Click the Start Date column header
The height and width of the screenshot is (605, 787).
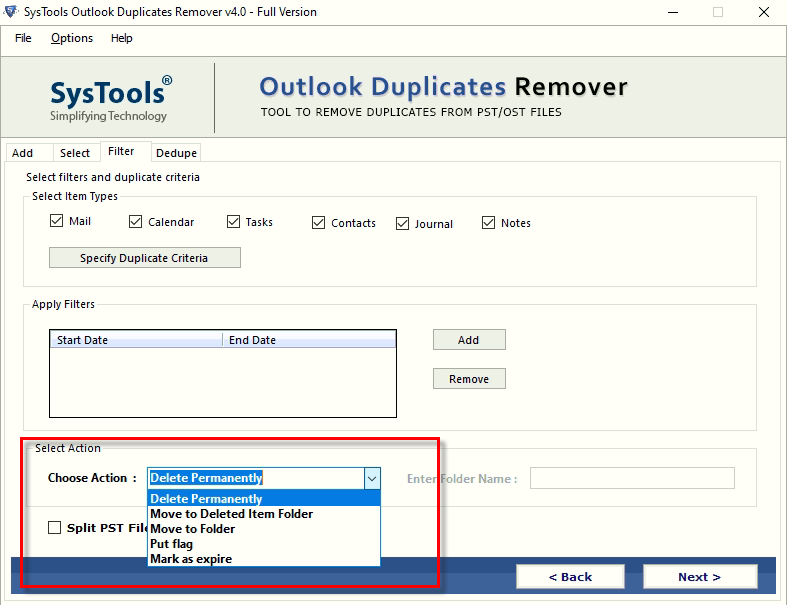tap(136, 340)
